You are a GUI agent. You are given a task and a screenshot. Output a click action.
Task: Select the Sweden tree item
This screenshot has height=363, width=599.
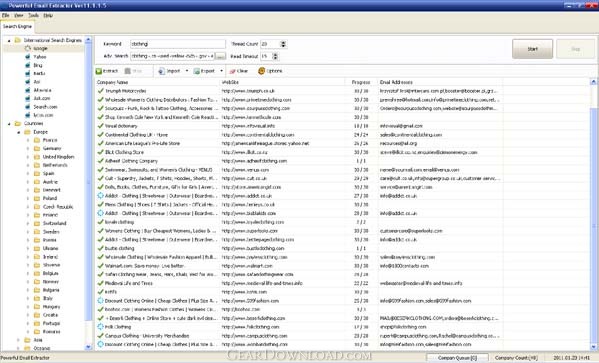(x=51, y=232)
